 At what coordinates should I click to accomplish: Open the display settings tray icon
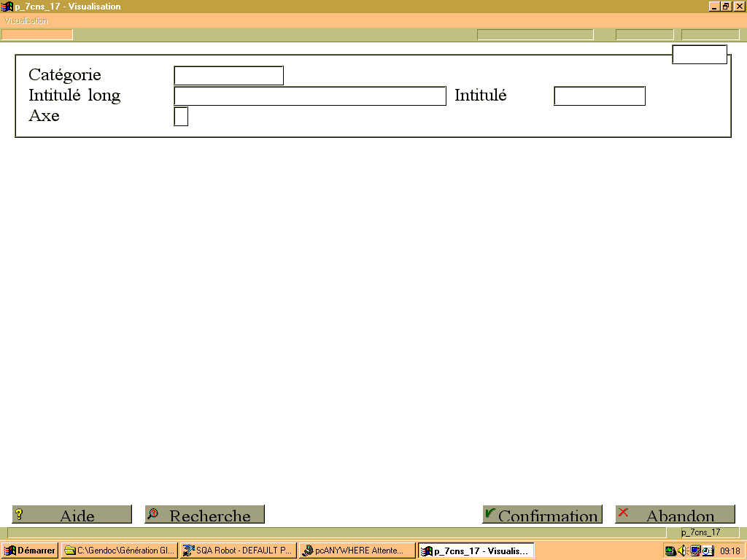[695, 551]
